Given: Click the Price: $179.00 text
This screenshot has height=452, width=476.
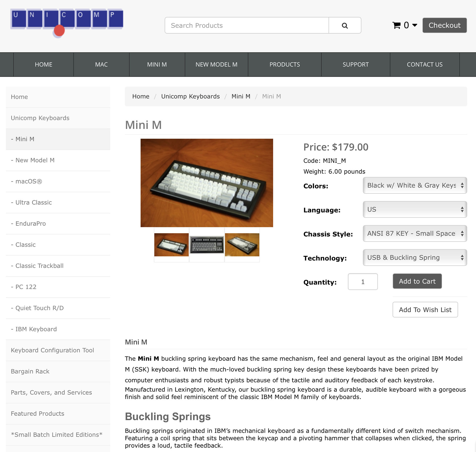Looking at the screenshot, I should coord(336,147).
